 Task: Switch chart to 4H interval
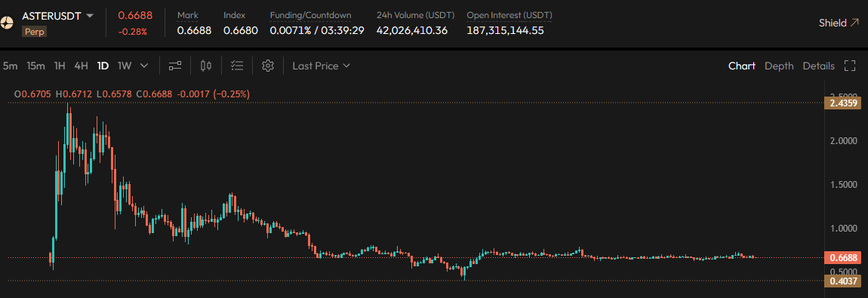81,66
